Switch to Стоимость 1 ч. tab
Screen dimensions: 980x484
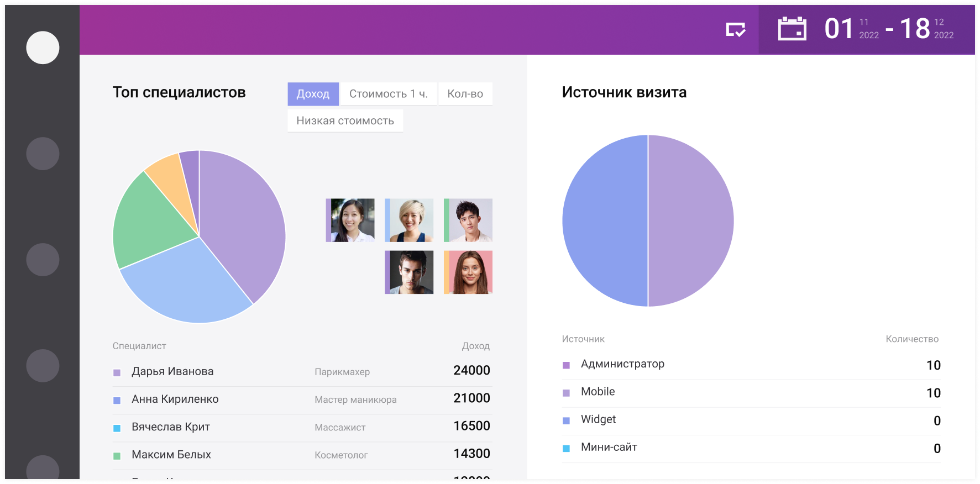[x=388, y=94]
